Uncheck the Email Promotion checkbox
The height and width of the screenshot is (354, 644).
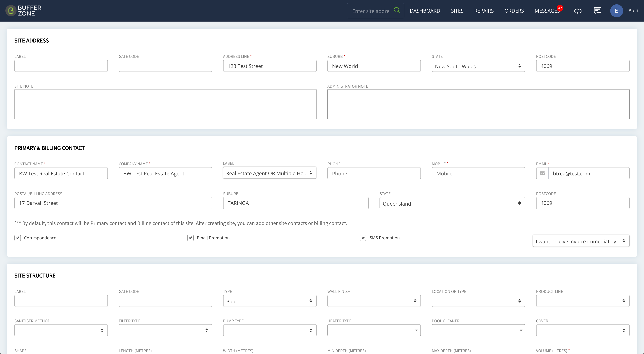pyautogui.click(x=190, y=238)
